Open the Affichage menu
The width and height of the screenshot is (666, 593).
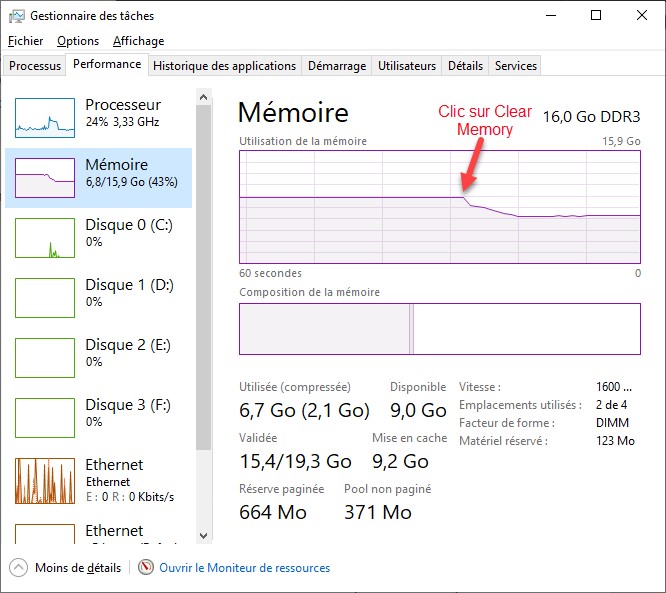click(x=138, y=41)
